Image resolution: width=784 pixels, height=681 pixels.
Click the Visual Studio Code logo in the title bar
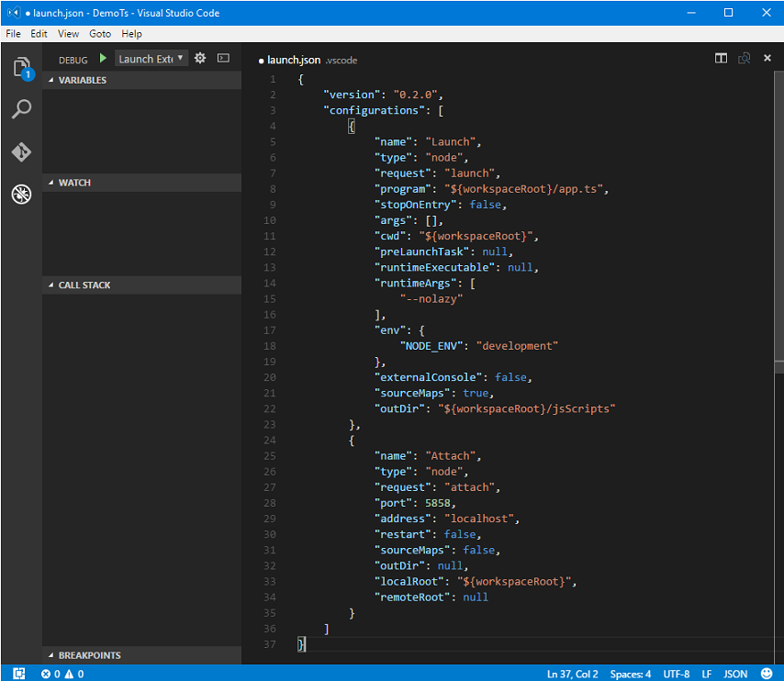[14, 13]
